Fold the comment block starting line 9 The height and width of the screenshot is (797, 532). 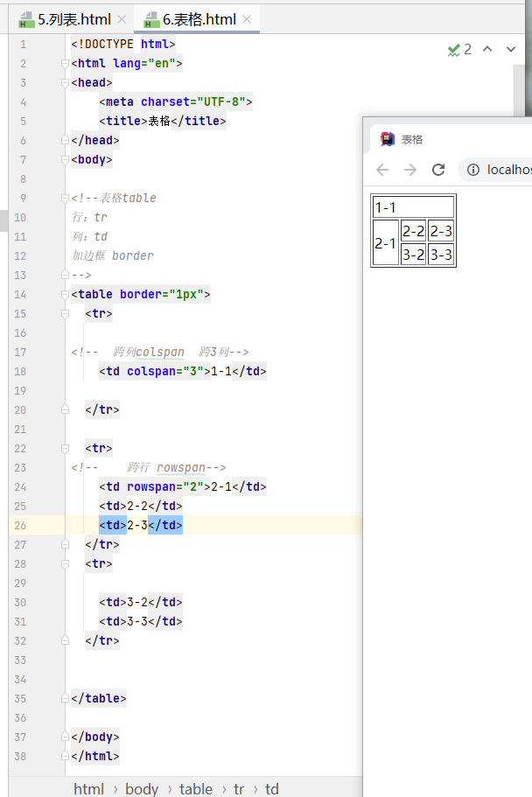[65, 199]
